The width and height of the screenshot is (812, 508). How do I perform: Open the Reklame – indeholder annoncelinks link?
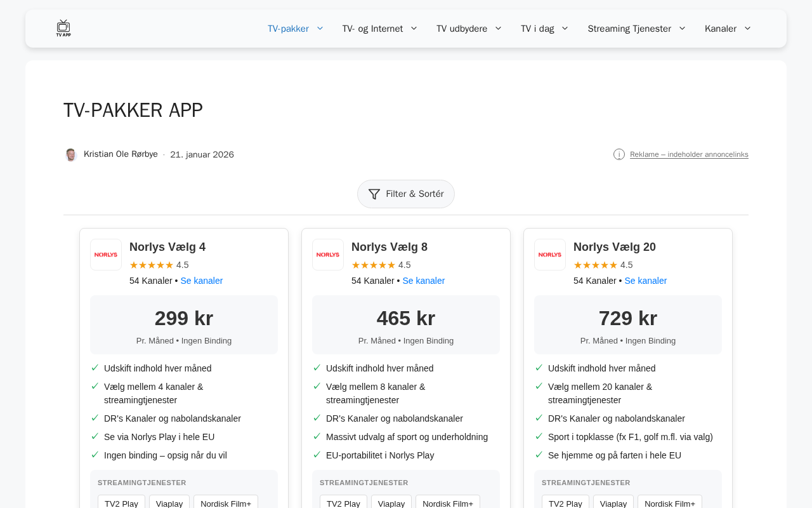coord(689,154)
